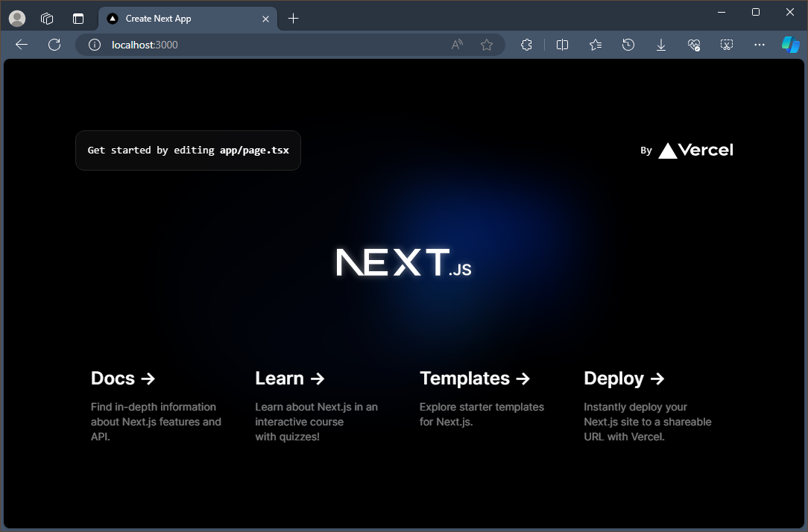Open the Learn course link
The height and width of the screenshot is (532, 808).
pyautogui.click(x=289, y=378)
